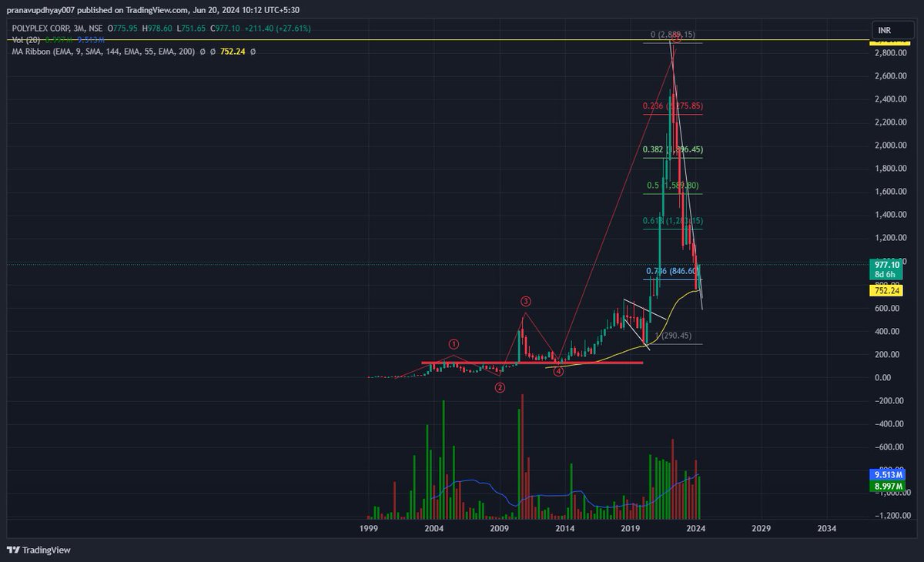Click the 2014 time axis label

tap(565, 529)
